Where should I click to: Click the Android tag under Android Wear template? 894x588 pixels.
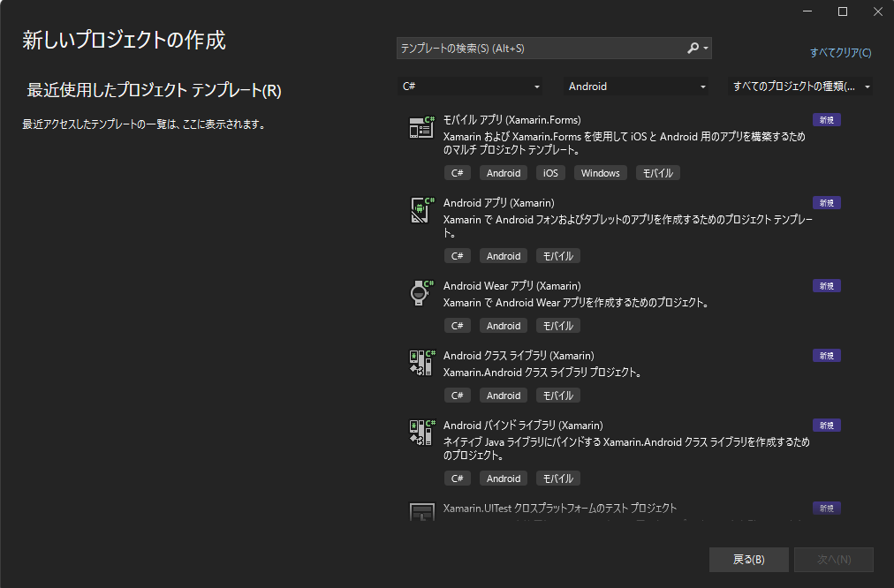click(504, 326)
